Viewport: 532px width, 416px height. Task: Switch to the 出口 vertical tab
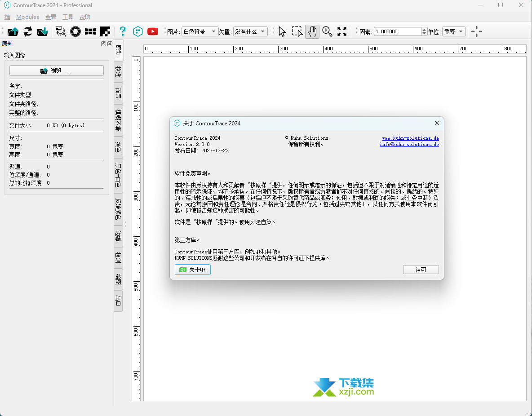[x=119, y=301]
